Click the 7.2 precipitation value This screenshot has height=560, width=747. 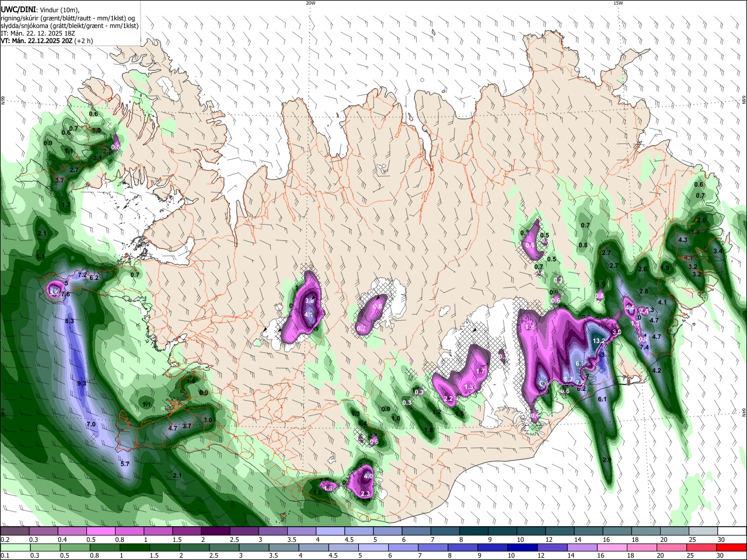click(82, 275)
